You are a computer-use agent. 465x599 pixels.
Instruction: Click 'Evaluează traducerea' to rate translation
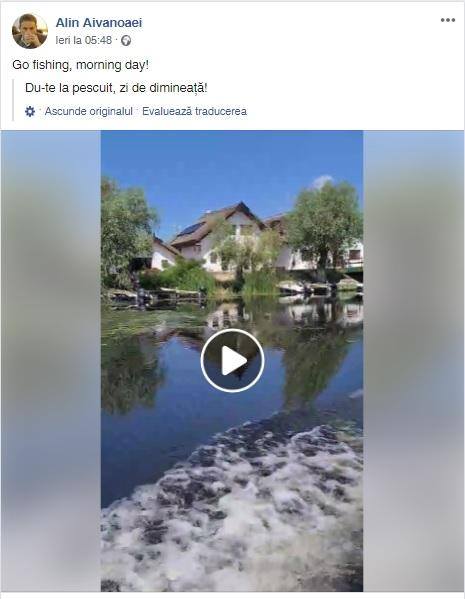(194, 112)
